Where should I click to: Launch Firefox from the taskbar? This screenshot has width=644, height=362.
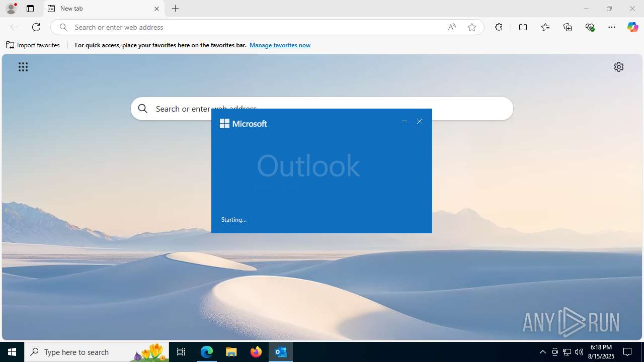[256, 352]
